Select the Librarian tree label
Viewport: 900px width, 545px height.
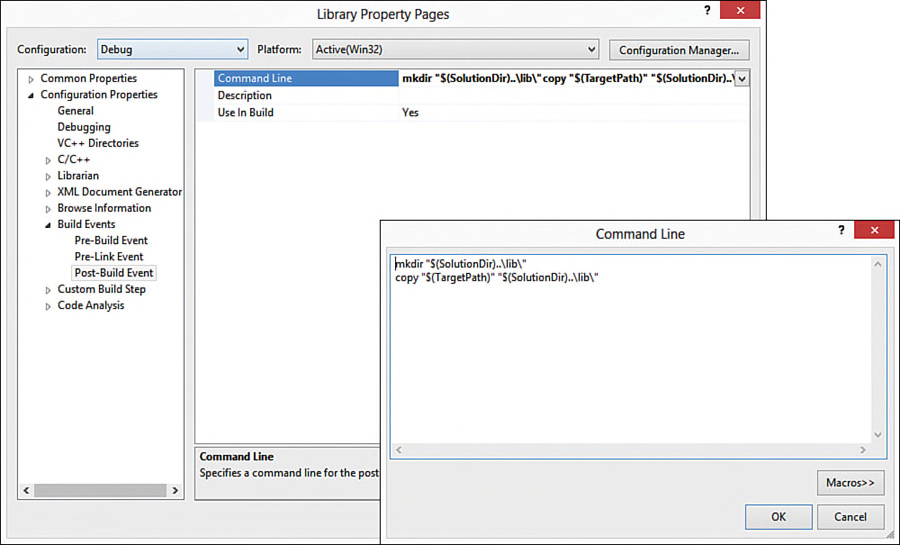pos(78,176)
